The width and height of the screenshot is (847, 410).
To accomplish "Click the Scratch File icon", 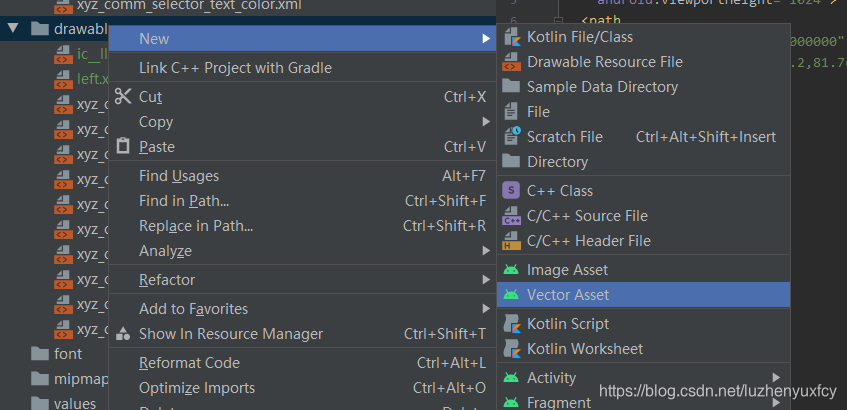I will (x=511, y=136).
